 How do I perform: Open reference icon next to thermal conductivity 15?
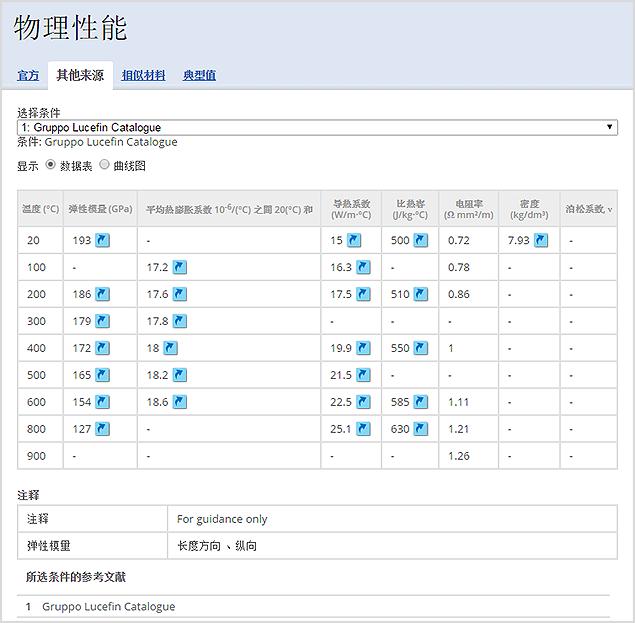(354, 240)
